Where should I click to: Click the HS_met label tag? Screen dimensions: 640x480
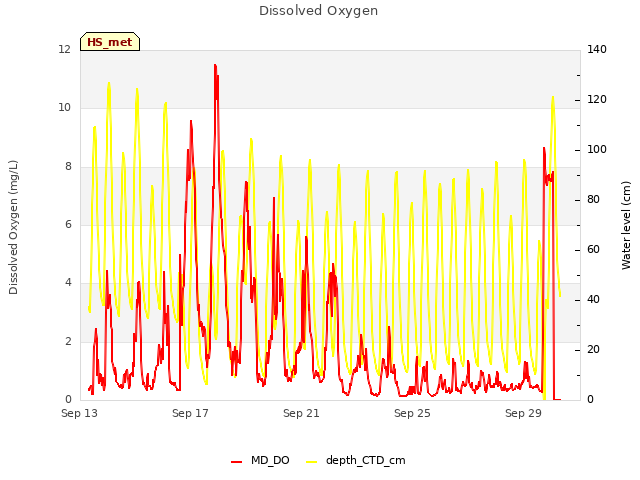point(110,42)
